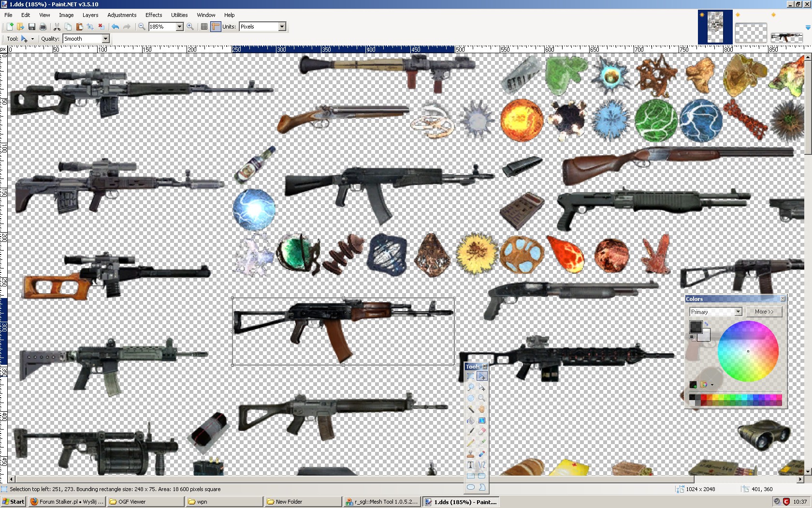Open the Quality dropdown
The width and height of the screenshot is (812, 508).
pyautogui.click(x=105, y=39)
